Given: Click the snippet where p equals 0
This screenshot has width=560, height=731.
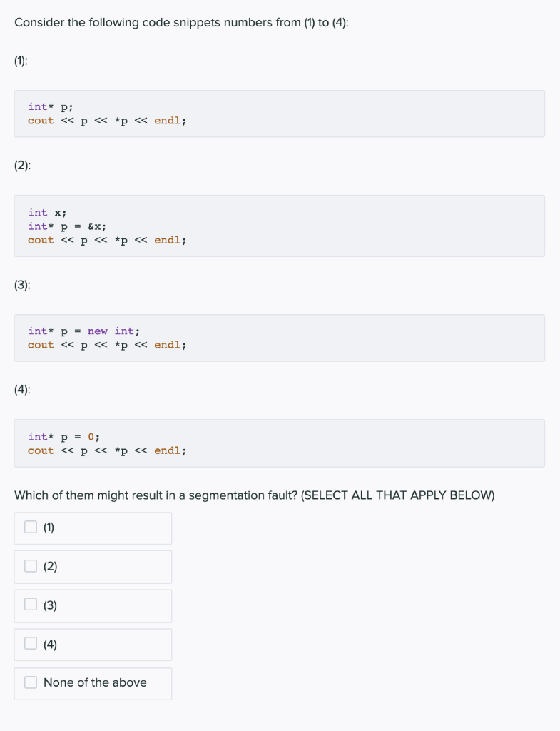Looking at the screenshot, I should coord(280,443).
